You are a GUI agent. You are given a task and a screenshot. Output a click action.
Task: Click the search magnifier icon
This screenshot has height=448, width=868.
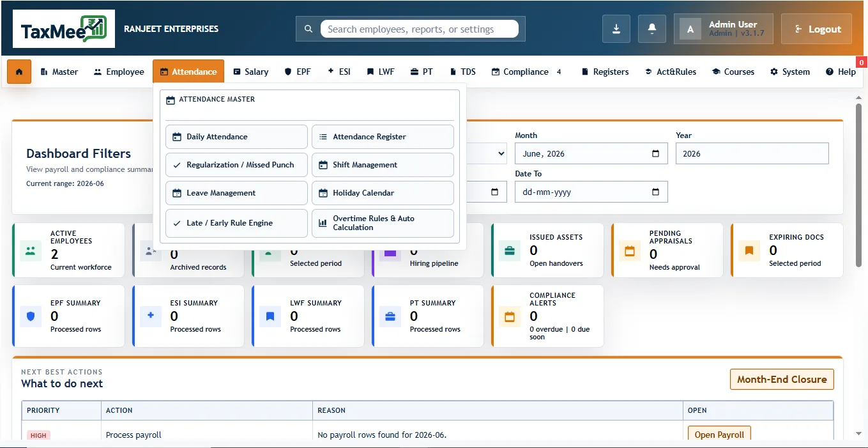click(308, 29)
